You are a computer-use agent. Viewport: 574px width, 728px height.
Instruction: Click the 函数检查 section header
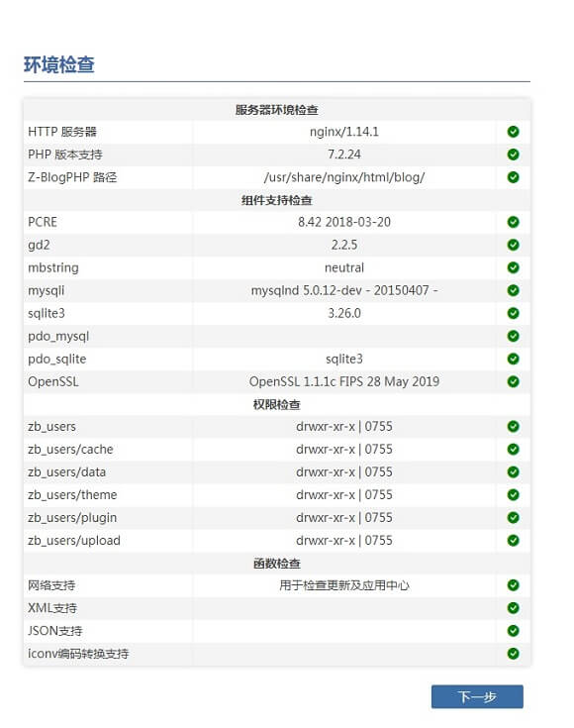(276, 564)
